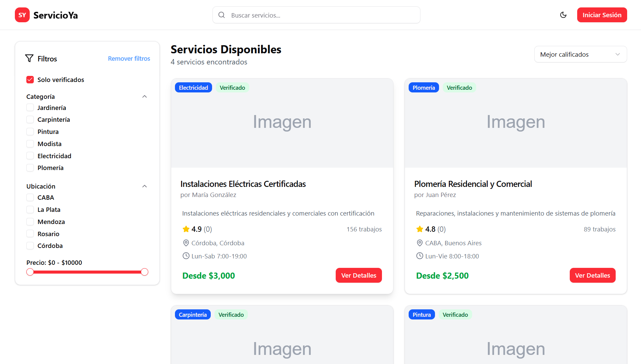Image resolution: width=641 pixels, height=364 pixels.
Task: Click title Instalaciones Eléctricas Certificadas
Action: 243,184
